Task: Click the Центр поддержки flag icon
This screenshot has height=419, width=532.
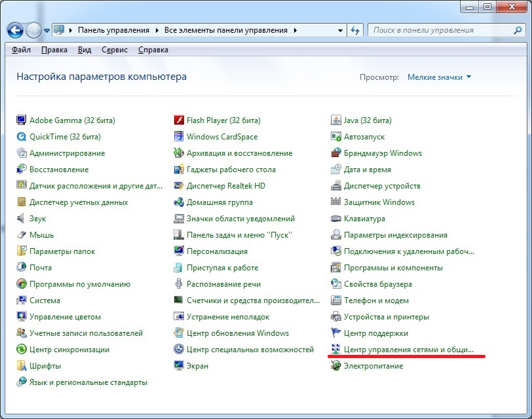Action: click(335, 333)
